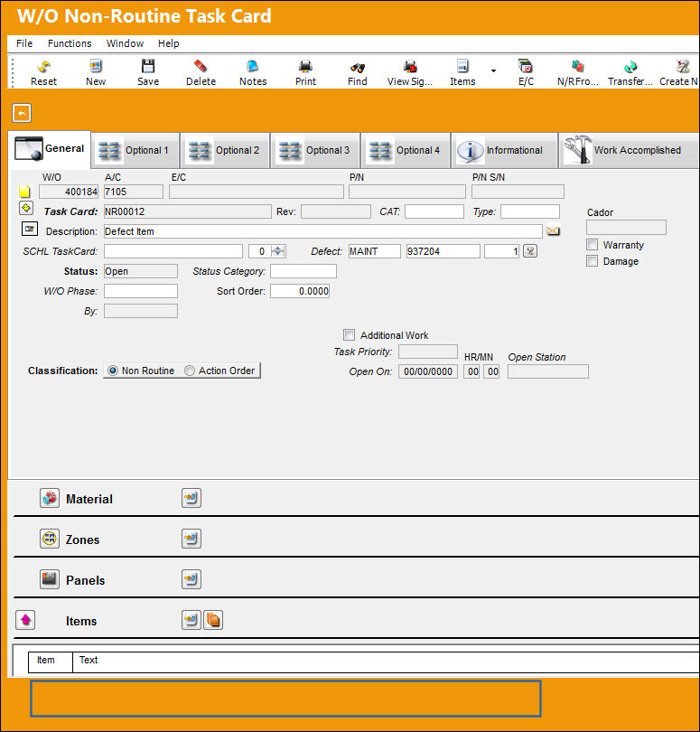Click the Reset toolbar icon
The image size is (700, 732).
click(x=43, y=72)
